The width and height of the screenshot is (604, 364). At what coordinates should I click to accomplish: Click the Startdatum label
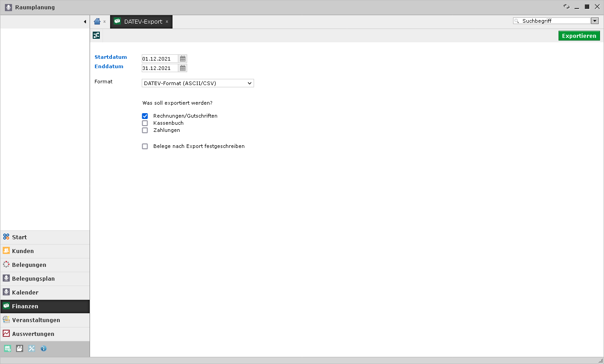click(x=111, y=57)
